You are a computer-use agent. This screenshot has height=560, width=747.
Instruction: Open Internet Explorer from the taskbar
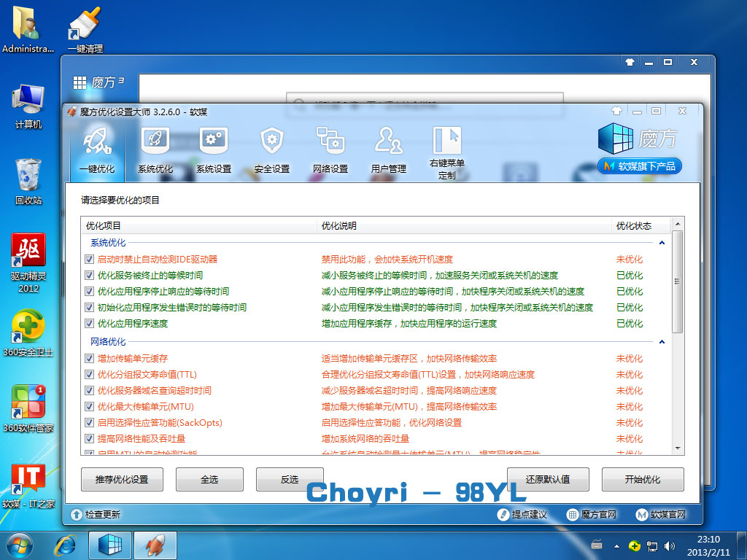(68, 544)
